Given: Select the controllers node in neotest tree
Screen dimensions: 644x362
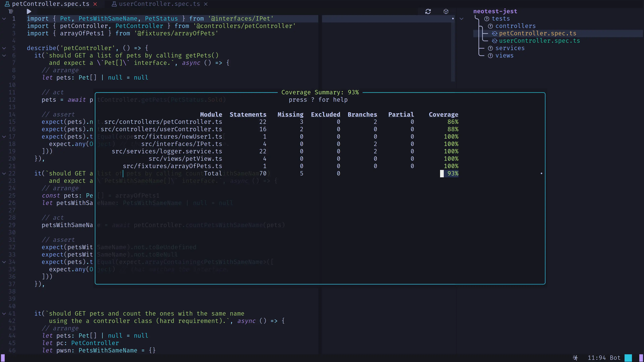Looking at the screenshot, I should [x=516, y=26].
